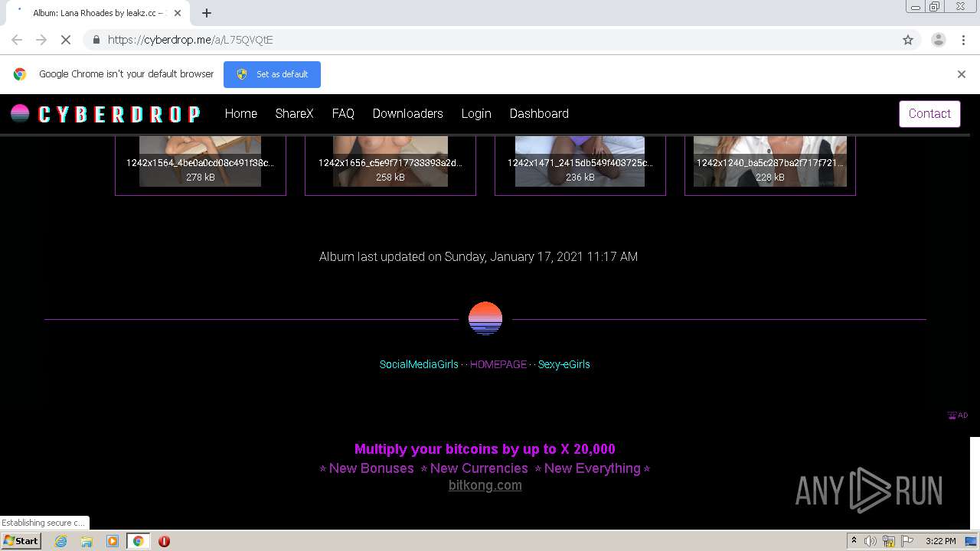Open the bitkong.com ad link
The width and height of the screenshot is (980, 551).
pyautogui.click(x=485, y=485)
